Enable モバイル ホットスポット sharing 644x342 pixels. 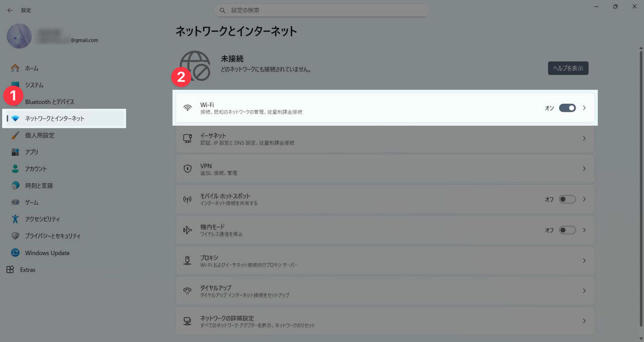[x=567, y=199]
